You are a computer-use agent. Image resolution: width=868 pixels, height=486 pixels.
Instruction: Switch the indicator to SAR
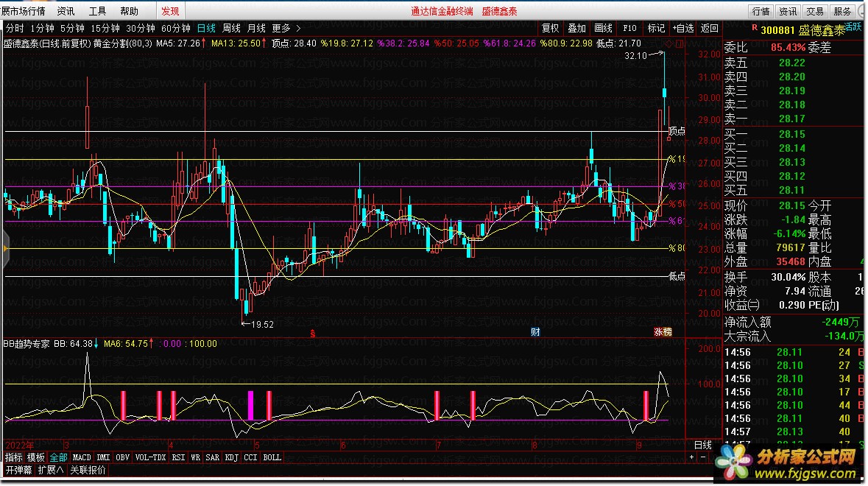213,457
